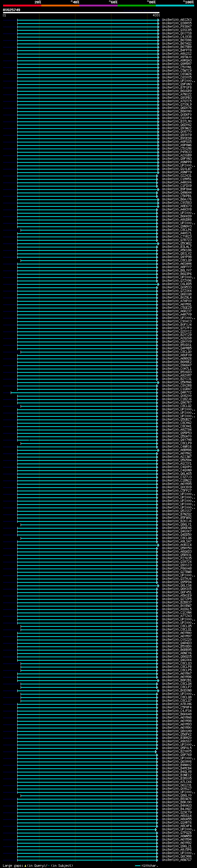Select label UniRef100_A6YMA2
Screen dimensions: 197x868
[177, 454]
